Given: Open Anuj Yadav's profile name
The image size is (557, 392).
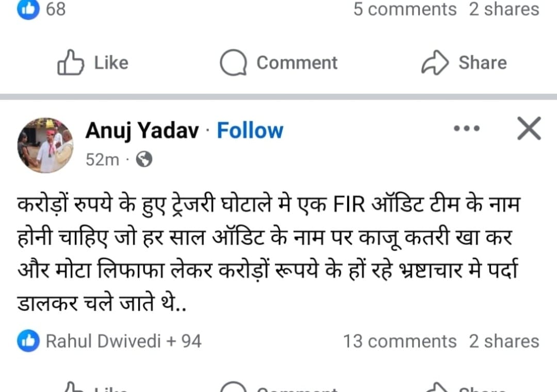Looking at the screenshot, I should (x=142, y=131).
